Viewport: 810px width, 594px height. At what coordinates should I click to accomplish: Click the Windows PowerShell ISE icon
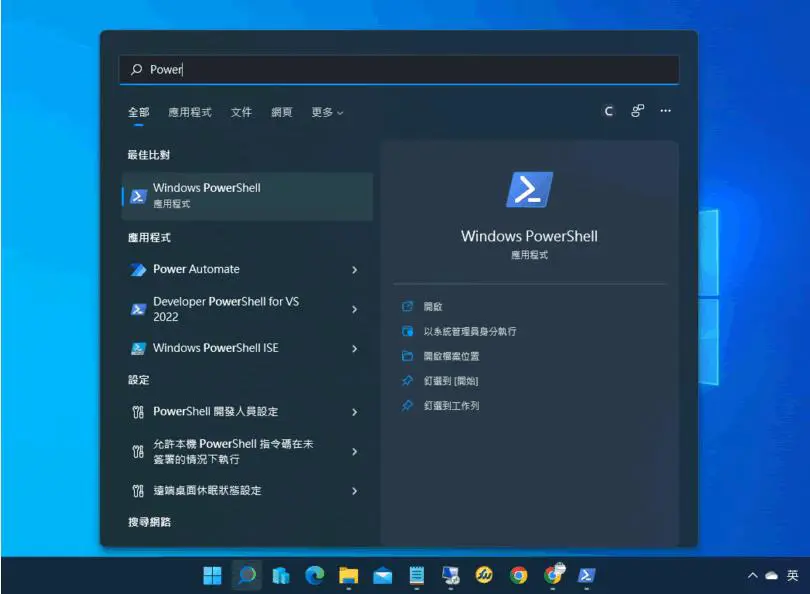(x=138, y=349)
